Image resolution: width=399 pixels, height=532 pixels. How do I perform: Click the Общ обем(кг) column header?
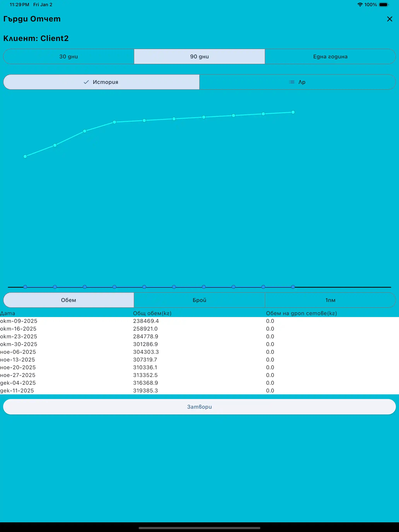152,313
